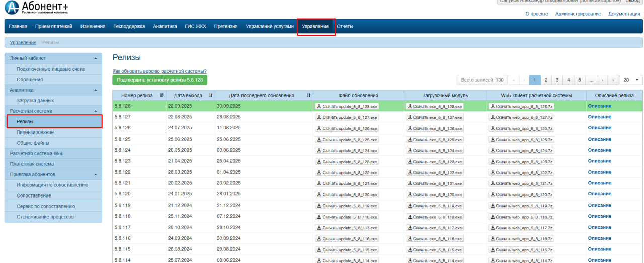Image resolution: width=644 pixels, height=263 pixels.
Task: Collapse the Личный кабинет sidebar section
Action: [95, 58]
